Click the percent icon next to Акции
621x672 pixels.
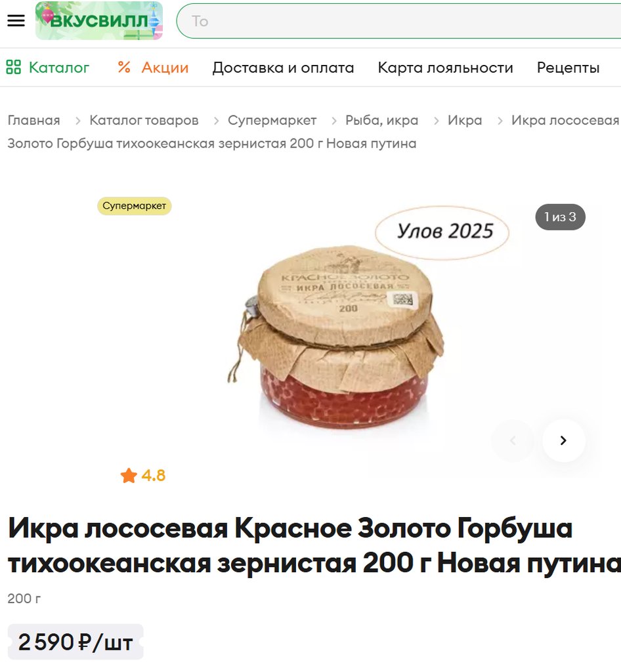coord(124,68)
